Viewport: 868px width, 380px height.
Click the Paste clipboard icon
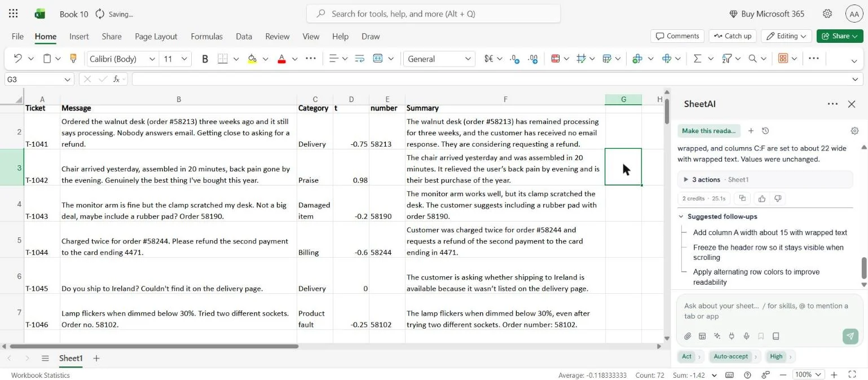(x=48, y=59)
